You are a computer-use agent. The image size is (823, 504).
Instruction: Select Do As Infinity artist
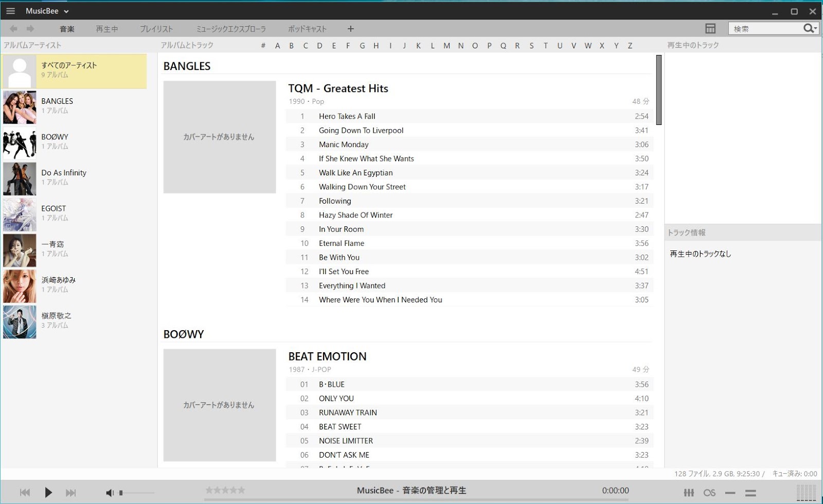point(75,179)
